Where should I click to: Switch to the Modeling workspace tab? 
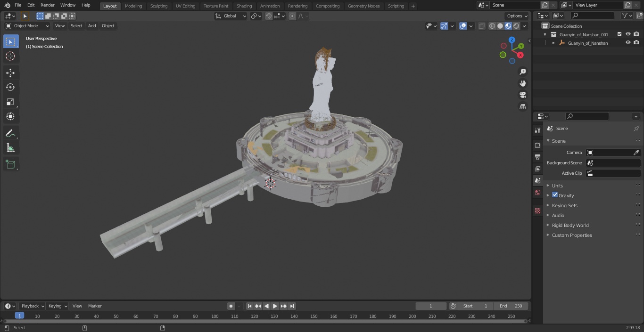(133, 6)
